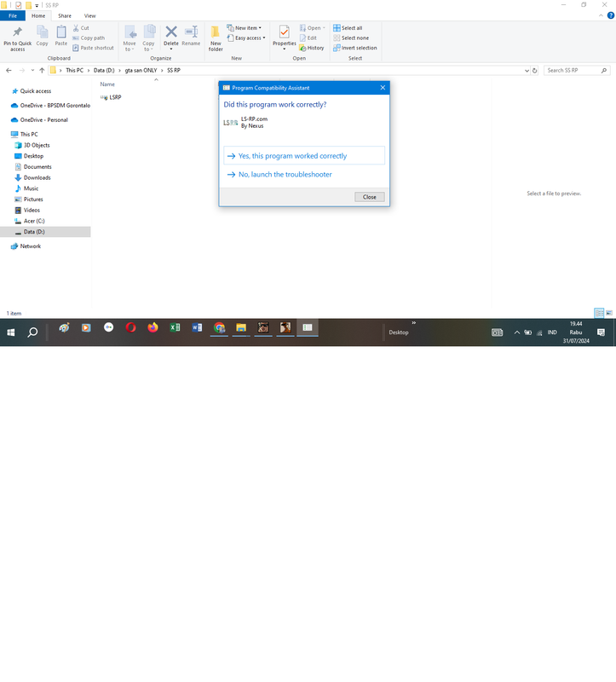Viewport: 616px width, 682px height.
Task: Select Quick access in navigation pane
Action: [36, 91]
